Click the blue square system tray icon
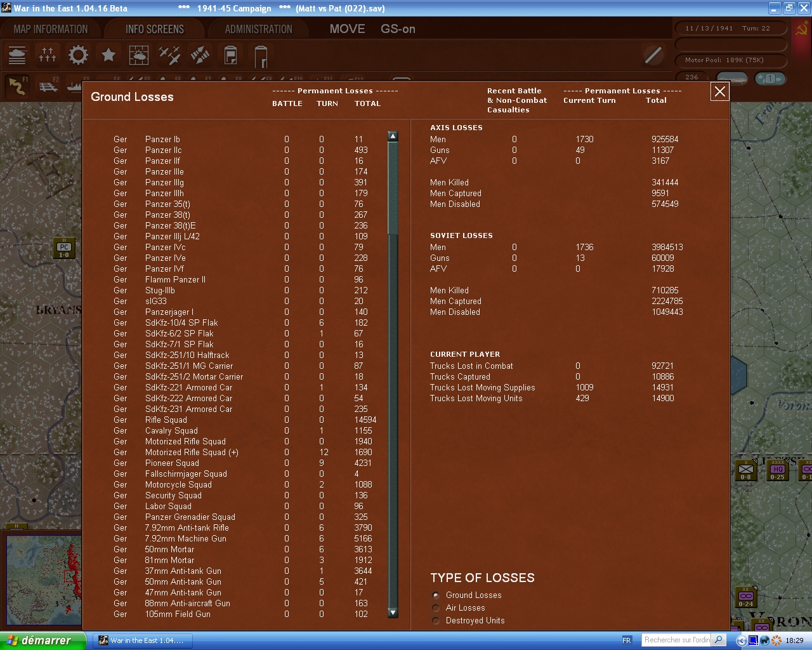The width and height of the screenshot is (812, 650). tap(754, 640)
